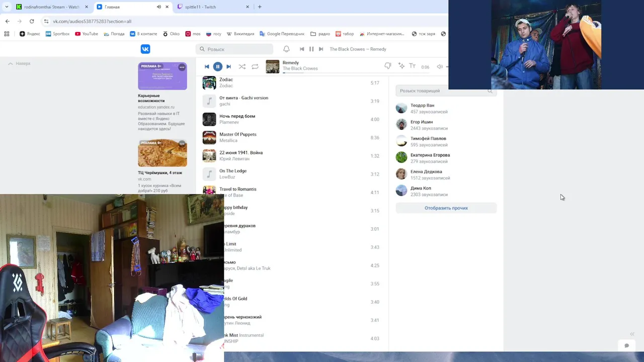Open the YouTube bookmark

click(x=87, y=34)
